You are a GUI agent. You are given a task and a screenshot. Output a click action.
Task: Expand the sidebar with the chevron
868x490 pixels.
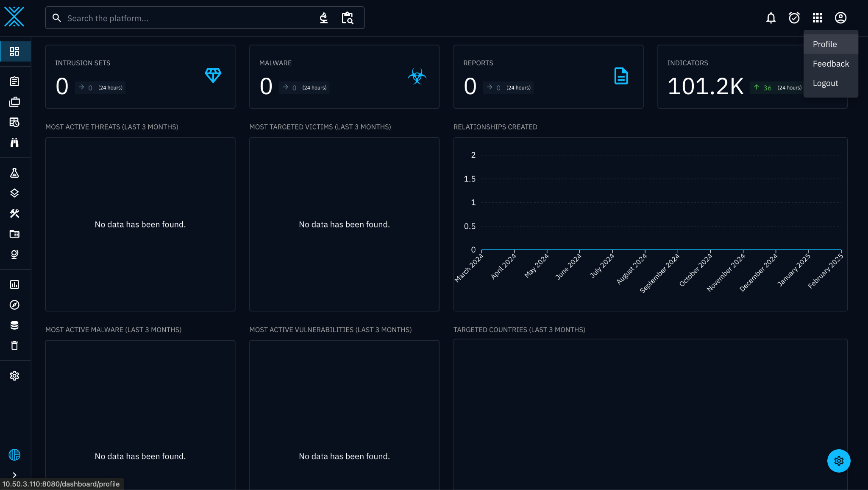(x=15, y=475)
